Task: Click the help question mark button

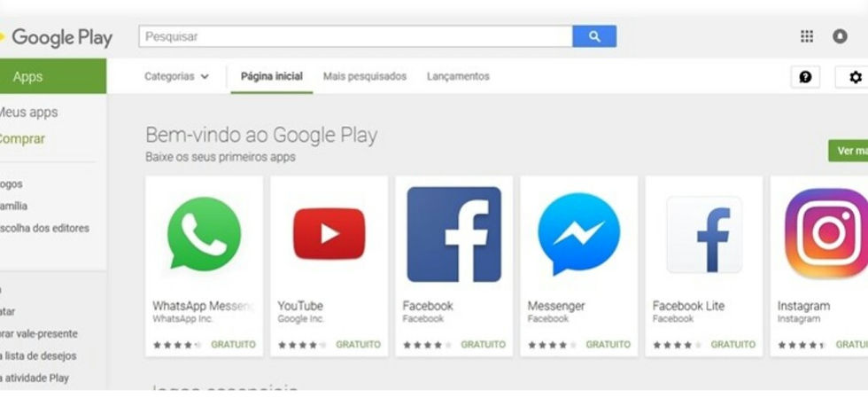Action: pos(805,77)
